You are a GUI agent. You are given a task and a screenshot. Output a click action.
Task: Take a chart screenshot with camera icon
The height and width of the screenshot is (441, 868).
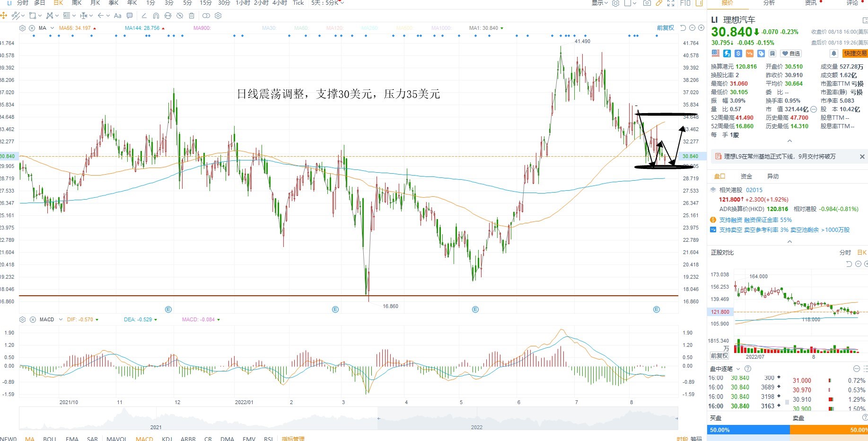(647, 3)
